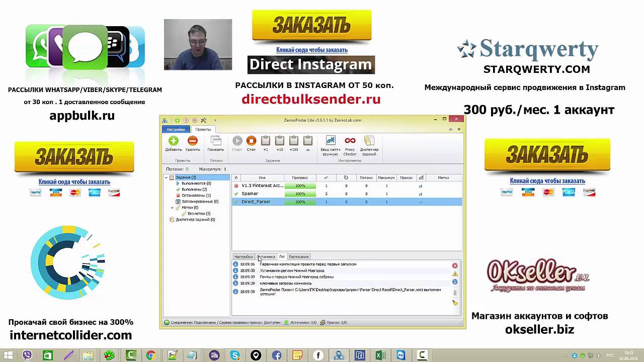Image resolution: width=644 pixels, height=362 pixels.
Task: Click the Показать threads icon
Action: [x=216, y=141]
